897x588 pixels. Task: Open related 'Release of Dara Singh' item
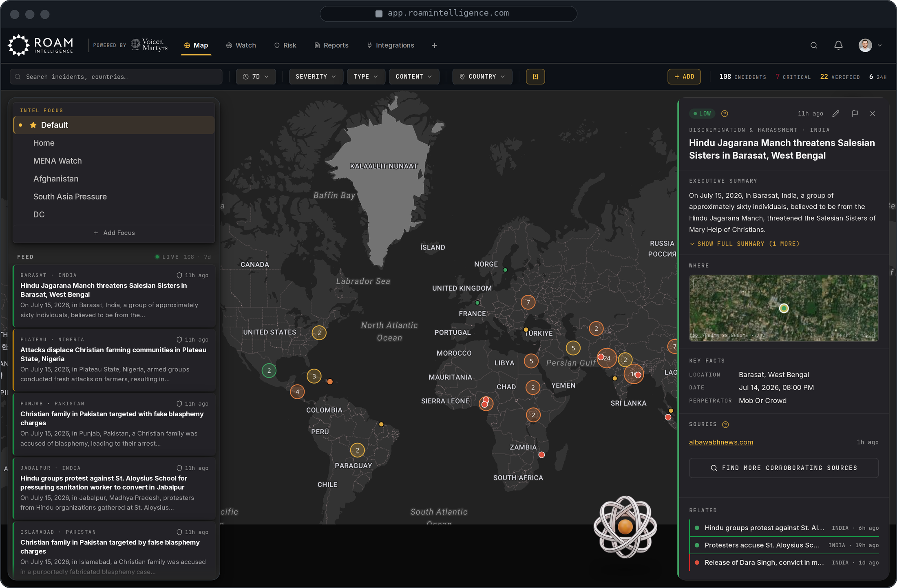(784, 563)
